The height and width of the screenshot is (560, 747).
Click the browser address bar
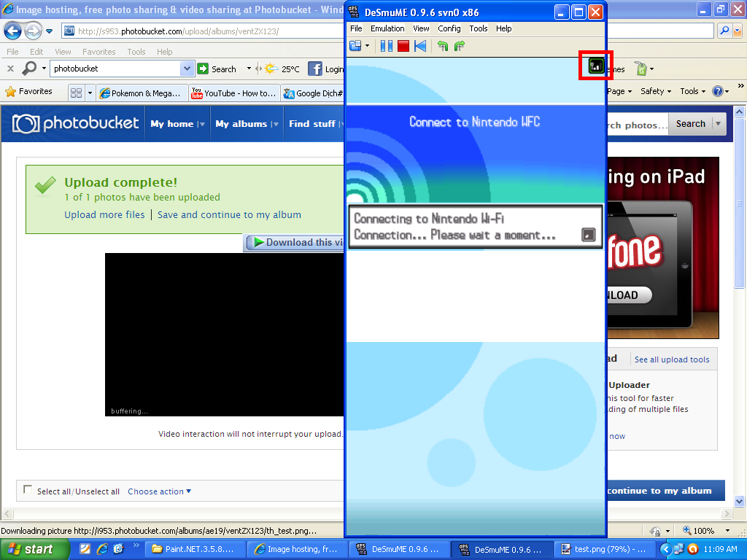(x=203, y=31)
